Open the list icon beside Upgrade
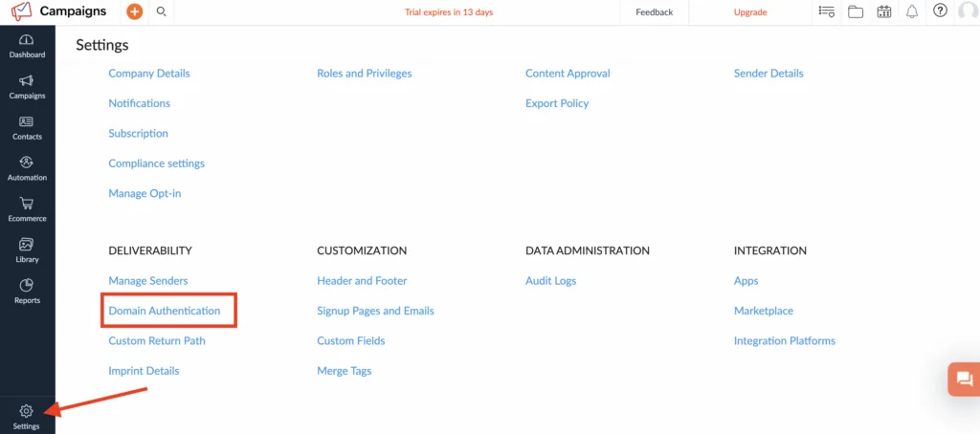 [x=826, y=11]
